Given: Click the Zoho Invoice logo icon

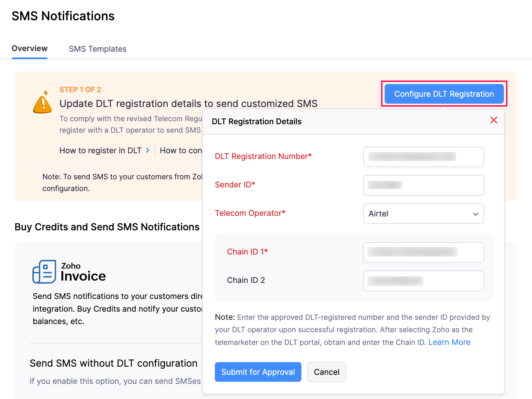Looking at the screenshot, I should click(44, 272).
